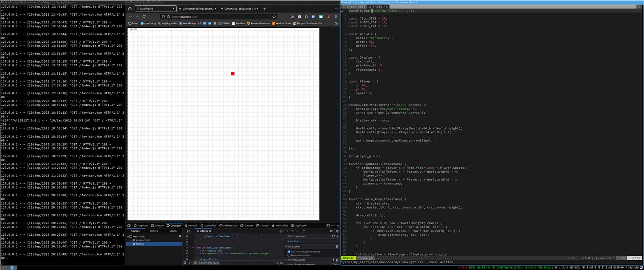Screen dimensions: 644x270
Task: Switch to the Network DevTools tab
Action: point(191,225)
